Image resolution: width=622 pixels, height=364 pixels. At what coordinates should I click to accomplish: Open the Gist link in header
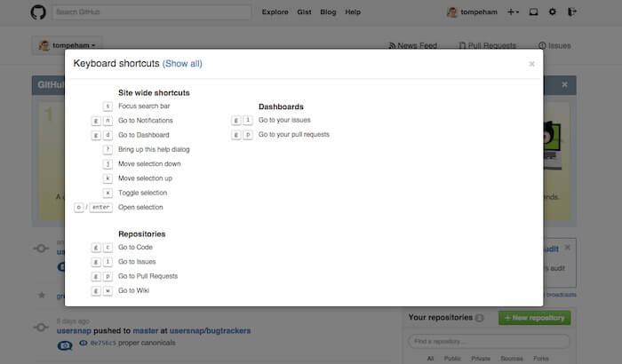[304, 12]
